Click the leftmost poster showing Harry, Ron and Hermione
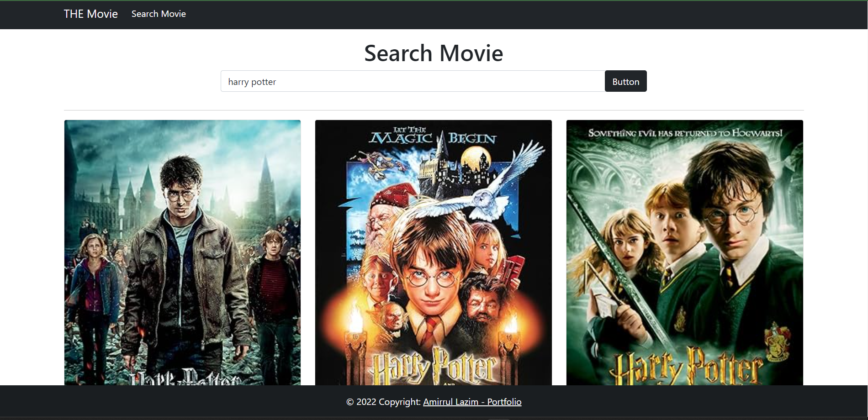The image size is (868, 420). [x=182, y=251]
